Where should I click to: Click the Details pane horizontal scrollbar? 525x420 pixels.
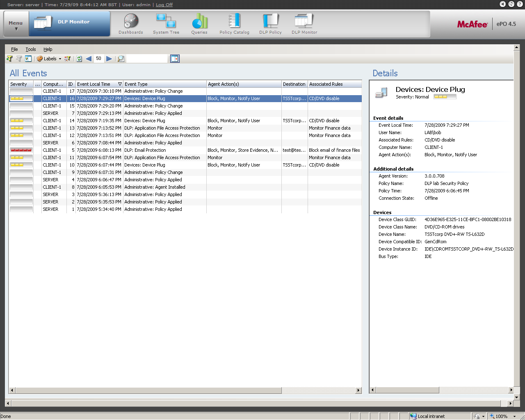tap(441, 390)
